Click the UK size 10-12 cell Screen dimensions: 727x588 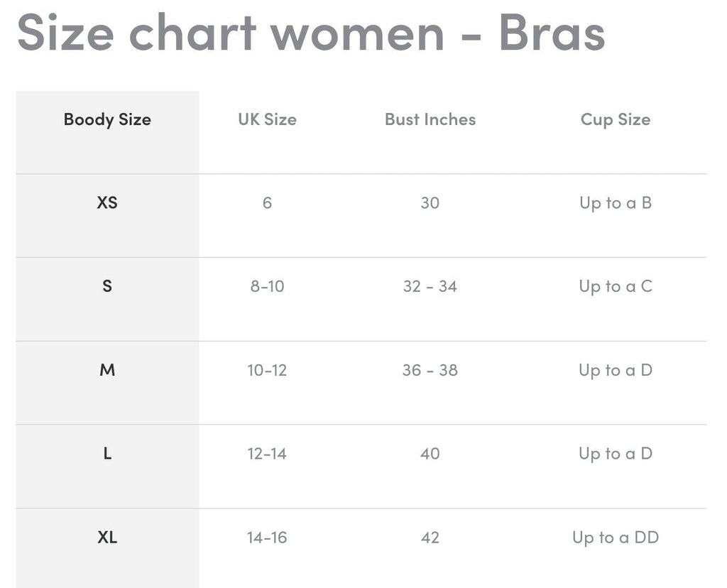[x=267, y=370]
